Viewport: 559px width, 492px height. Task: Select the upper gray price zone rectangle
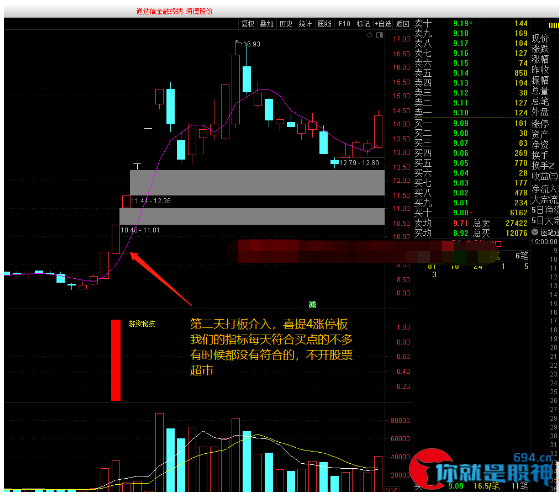[257, 183]
